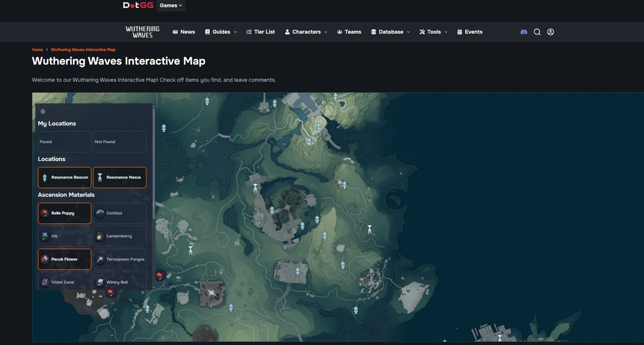Click the sidebar collapse circle icon
644x345 pixels.
[x=43, y=112]
